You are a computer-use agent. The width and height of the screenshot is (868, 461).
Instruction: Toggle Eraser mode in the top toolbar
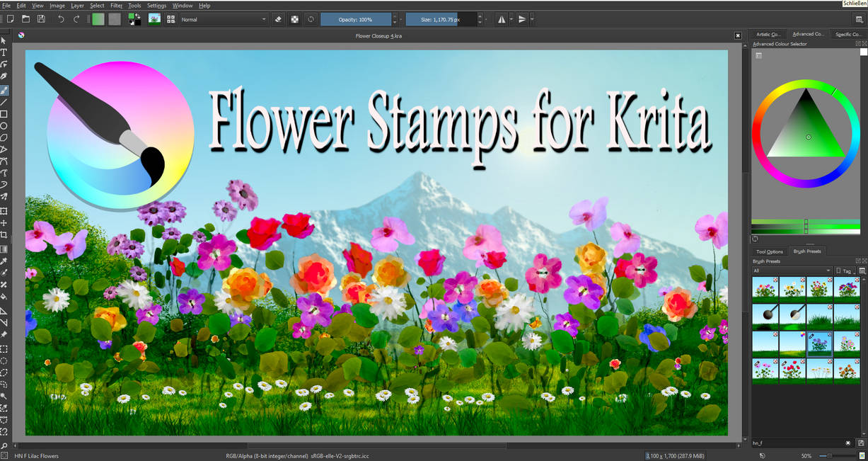tap(278, 19)
